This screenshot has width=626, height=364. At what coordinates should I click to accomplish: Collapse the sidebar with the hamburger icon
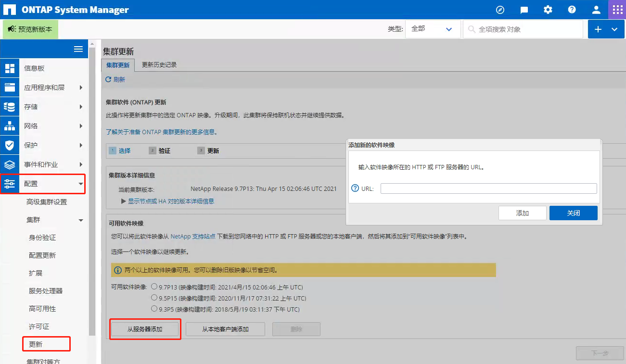[x=78, y=49]
